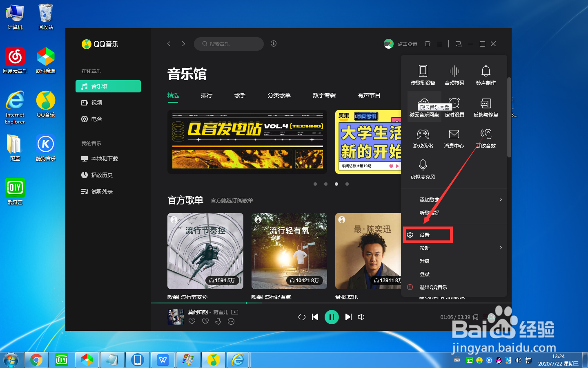Skip to the next track
This screenshot has height=368, width=588.
pos(348,317)
